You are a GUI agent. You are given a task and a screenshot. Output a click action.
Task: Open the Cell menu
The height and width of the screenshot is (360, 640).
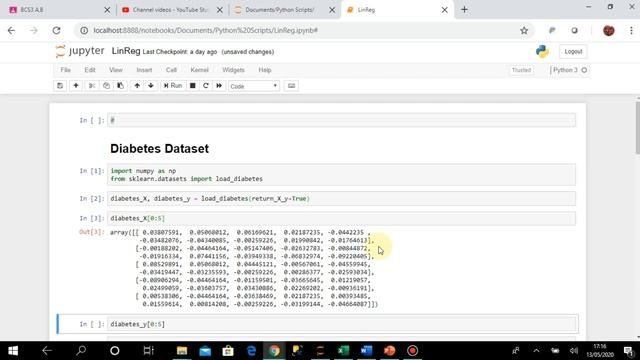tap(171, 70)
